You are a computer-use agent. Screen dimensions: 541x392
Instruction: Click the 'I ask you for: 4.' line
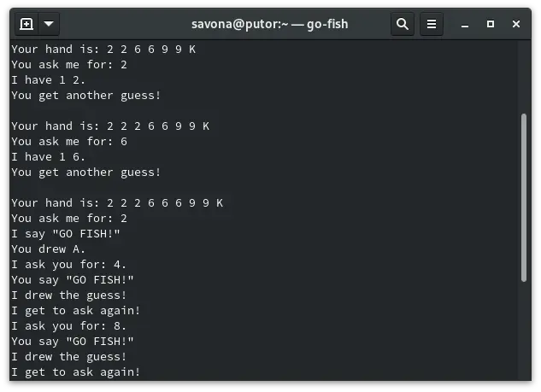tap(68, 264)
